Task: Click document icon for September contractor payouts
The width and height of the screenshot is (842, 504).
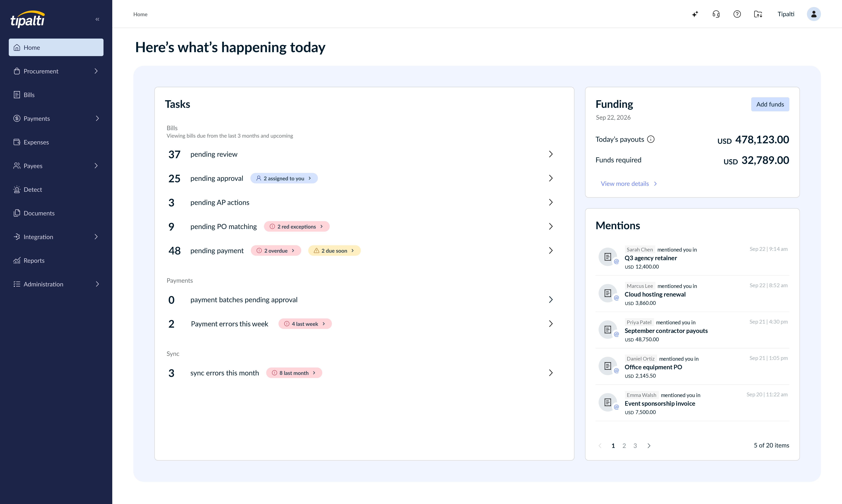Action: [608, 329]
